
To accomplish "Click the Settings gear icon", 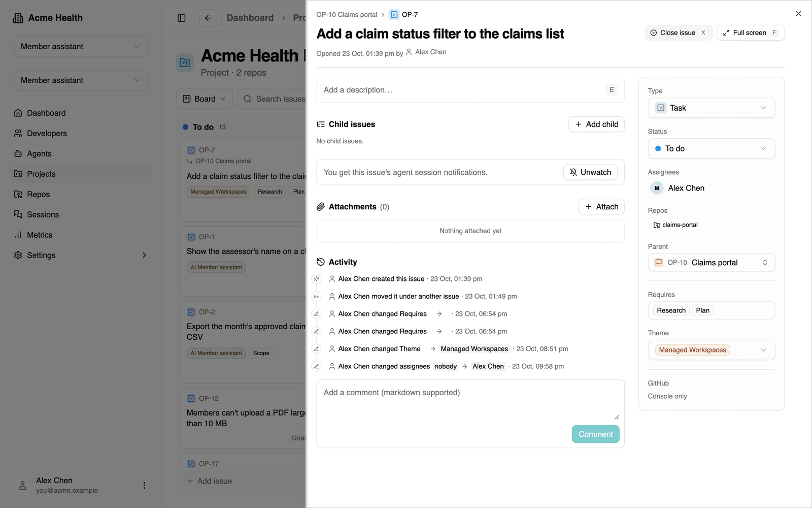I will click(18, 255).
